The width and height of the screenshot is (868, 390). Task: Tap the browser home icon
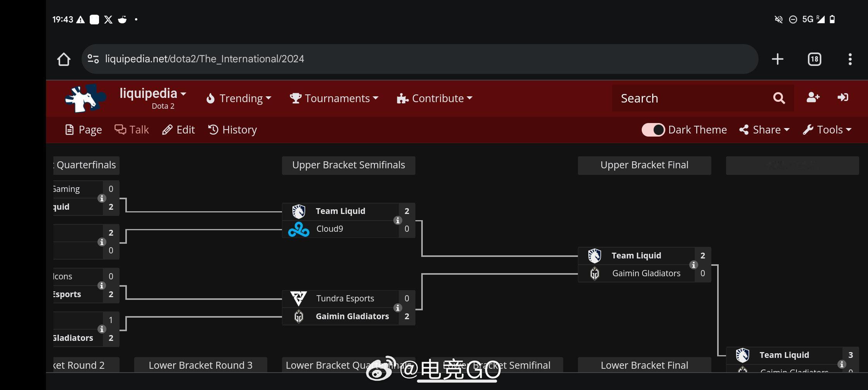(x=64, y=59)
